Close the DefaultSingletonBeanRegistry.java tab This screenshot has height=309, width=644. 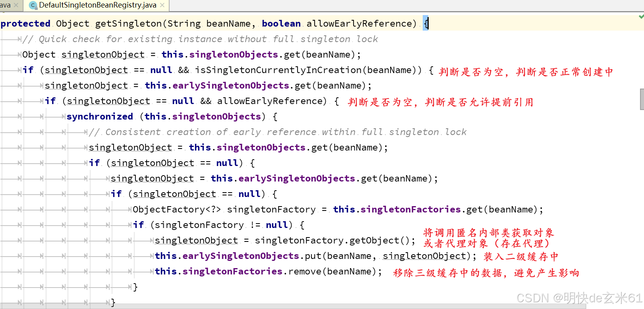(x=162, y=5)
